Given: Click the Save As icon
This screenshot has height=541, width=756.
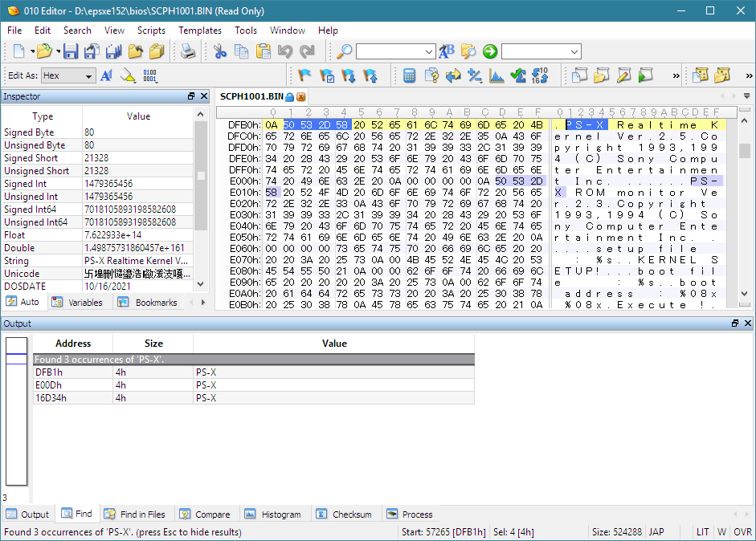Looking at the screenshot, I should 92,51.
